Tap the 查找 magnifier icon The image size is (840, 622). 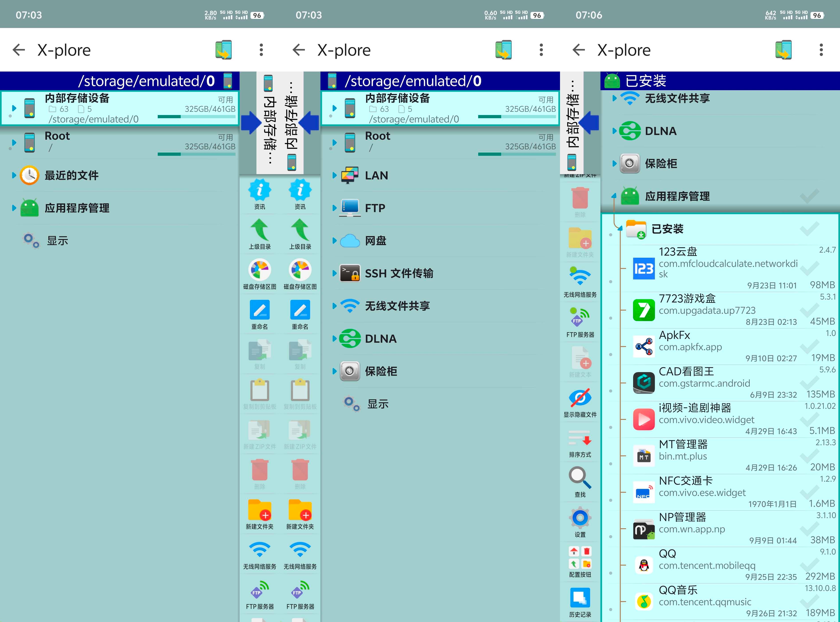580,478
